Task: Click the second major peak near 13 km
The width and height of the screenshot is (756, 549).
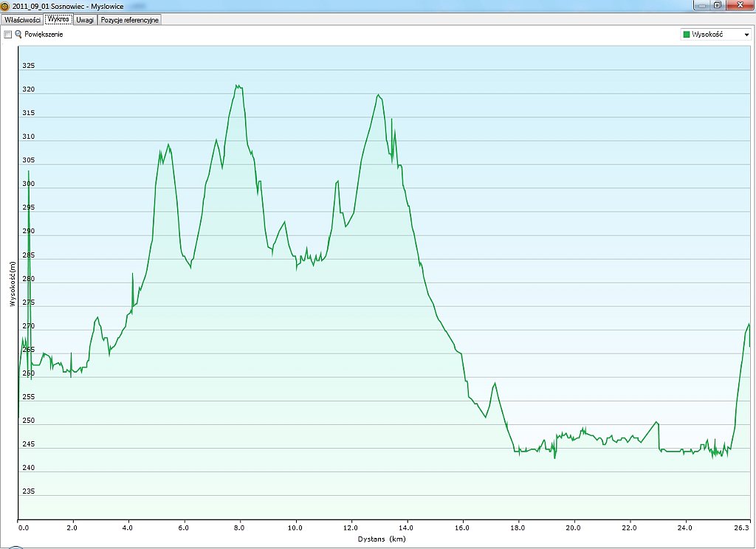Action: coord(378,94)
